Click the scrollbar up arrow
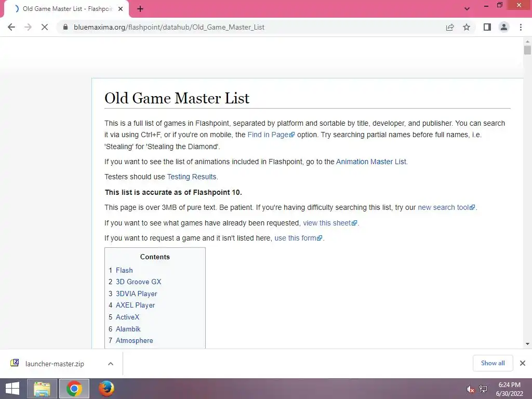532x399 pixels. click(527, 42)
